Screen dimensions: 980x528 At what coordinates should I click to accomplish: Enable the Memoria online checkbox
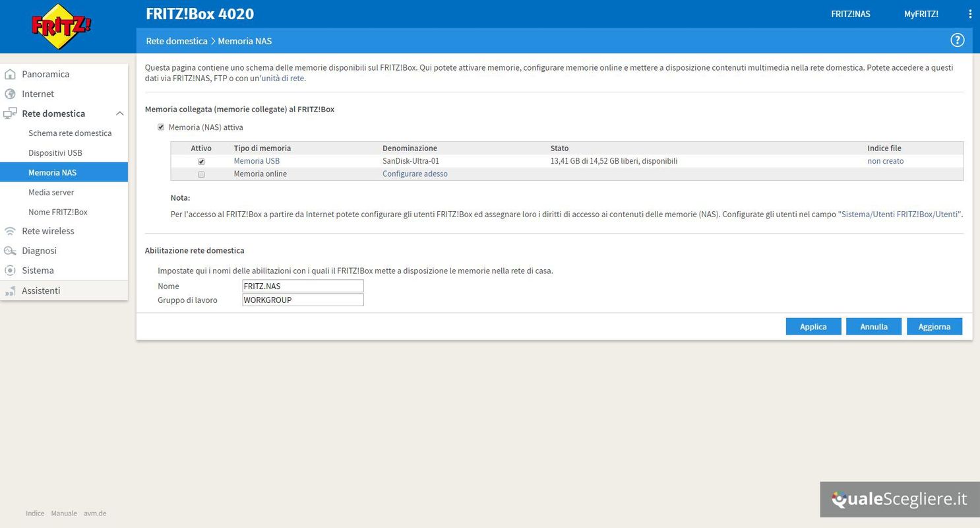click(201, 174)
